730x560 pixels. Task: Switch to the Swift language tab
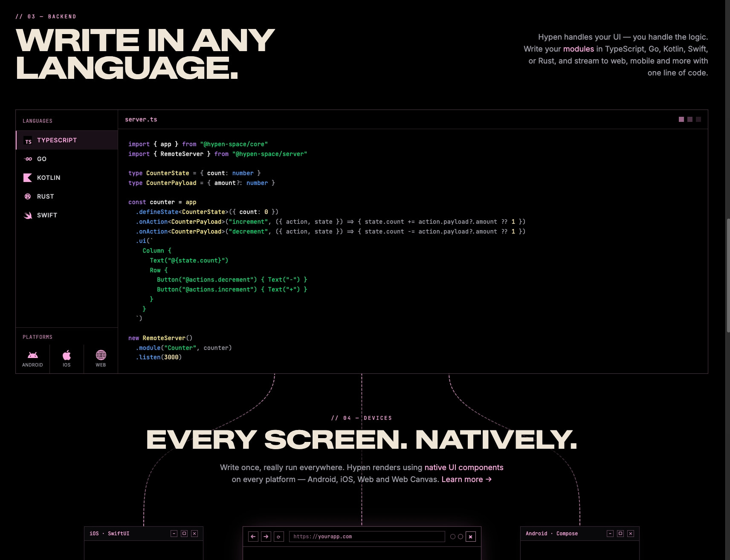(x=67, y=215)
